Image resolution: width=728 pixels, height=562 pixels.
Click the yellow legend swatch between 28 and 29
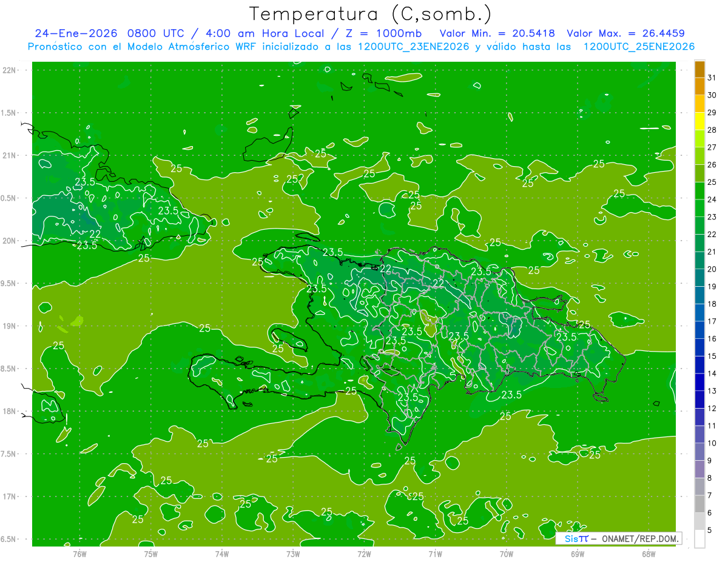pos(699,121)
